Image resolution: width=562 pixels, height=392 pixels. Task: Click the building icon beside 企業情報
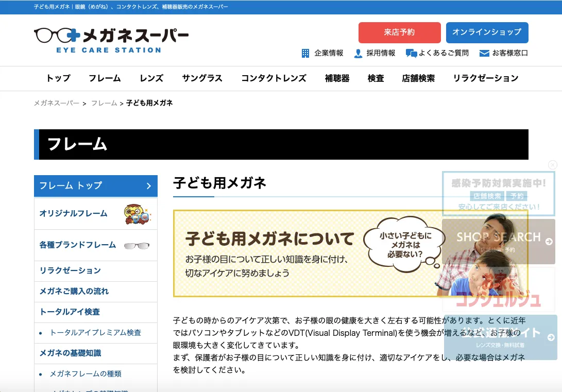(305, 54)
